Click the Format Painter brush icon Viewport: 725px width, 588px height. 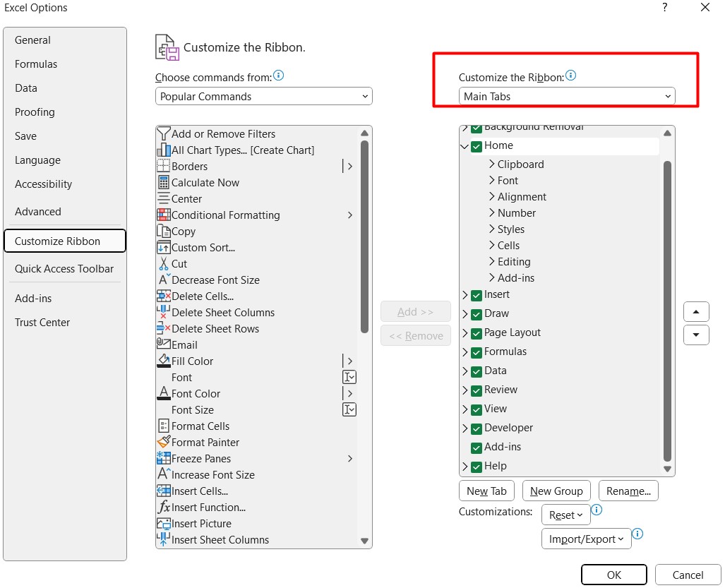pyautogui.click(x=164, y=442)
